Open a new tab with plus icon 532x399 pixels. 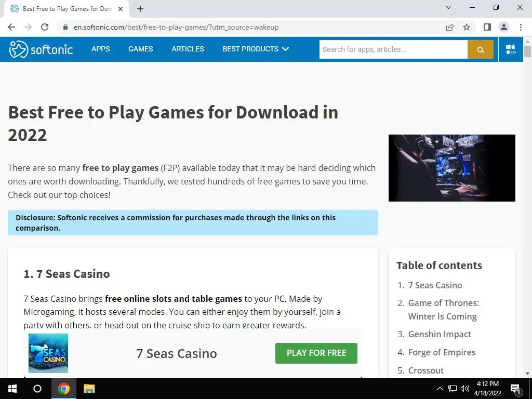[140, 9]
